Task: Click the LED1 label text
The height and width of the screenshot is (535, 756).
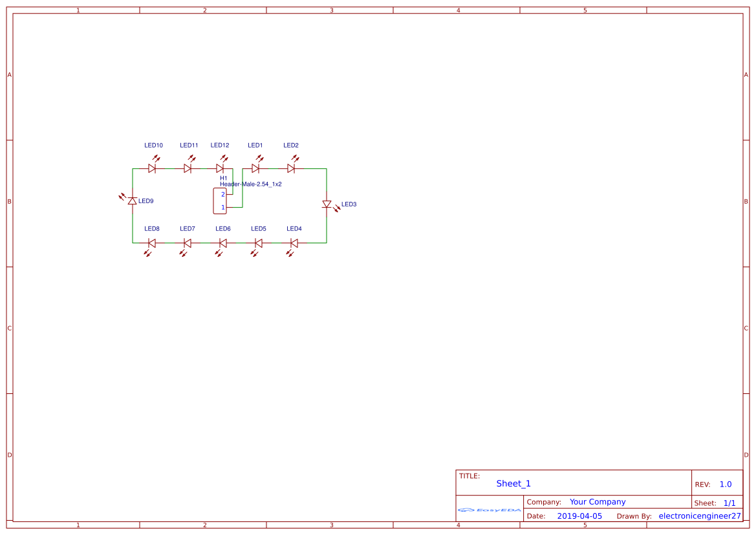Action: point(255,145)
